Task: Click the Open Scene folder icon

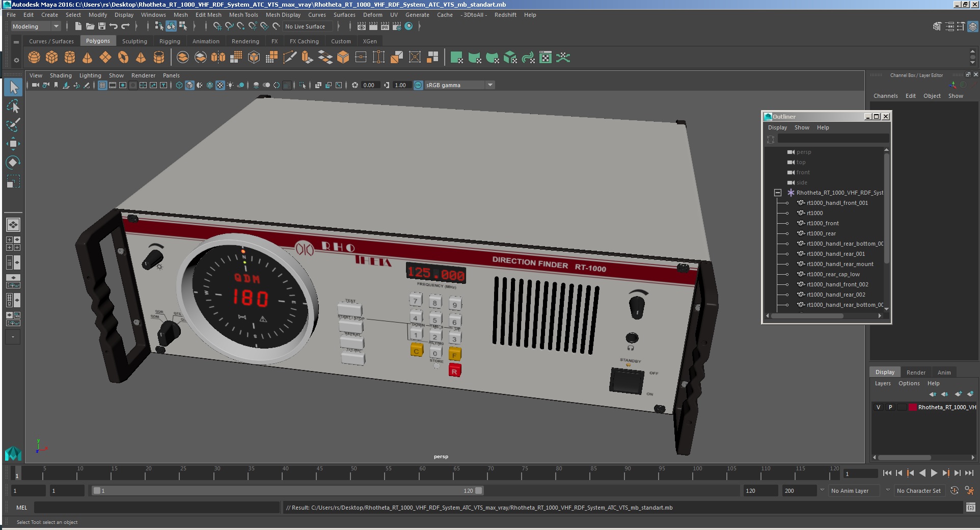Action: click(90, 26)
